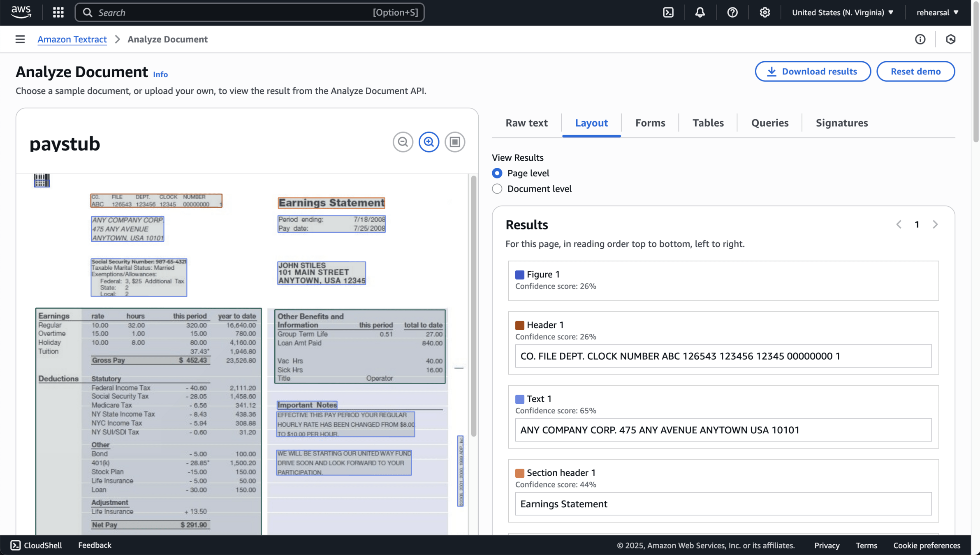
Task: Click the Figure 1 blue color swatch
Action: (x=519, y=275)
